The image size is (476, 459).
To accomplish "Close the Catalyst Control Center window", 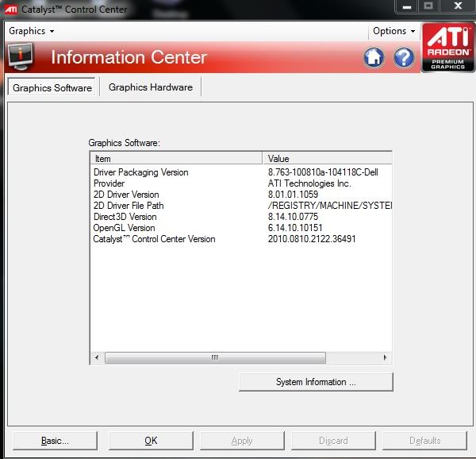I will point(458,6).
